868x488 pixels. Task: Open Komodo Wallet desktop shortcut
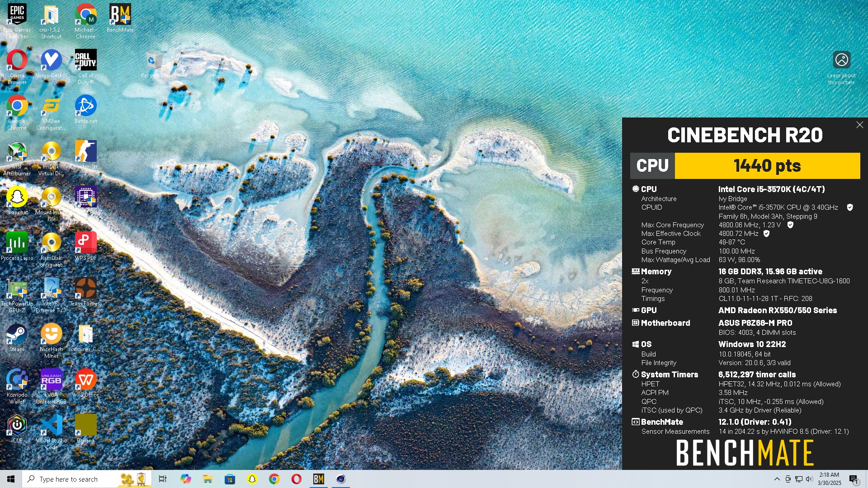coord(17,386)
